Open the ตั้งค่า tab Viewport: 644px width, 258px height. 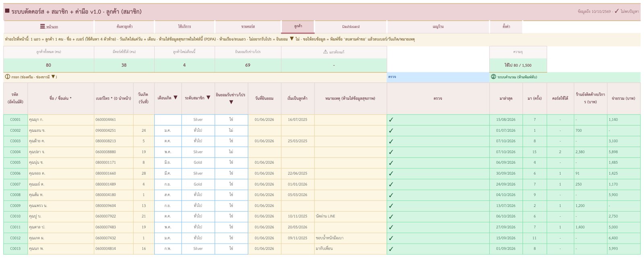[506, 27]
